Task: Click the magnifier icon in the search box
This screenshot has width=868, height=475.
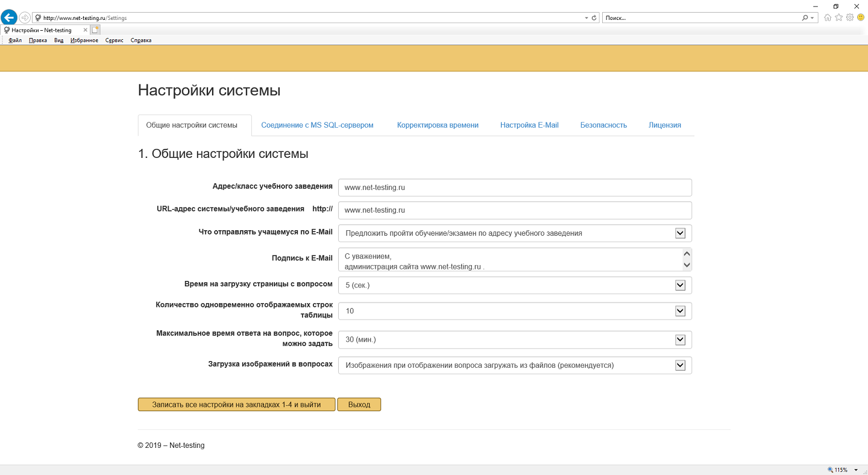Action: [x=805, y=18]
